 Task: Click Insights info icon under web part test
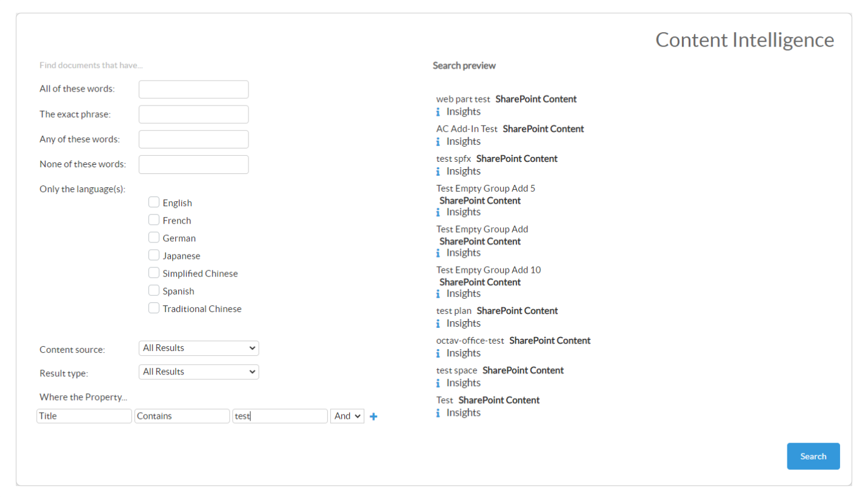[x=438, y=112]
